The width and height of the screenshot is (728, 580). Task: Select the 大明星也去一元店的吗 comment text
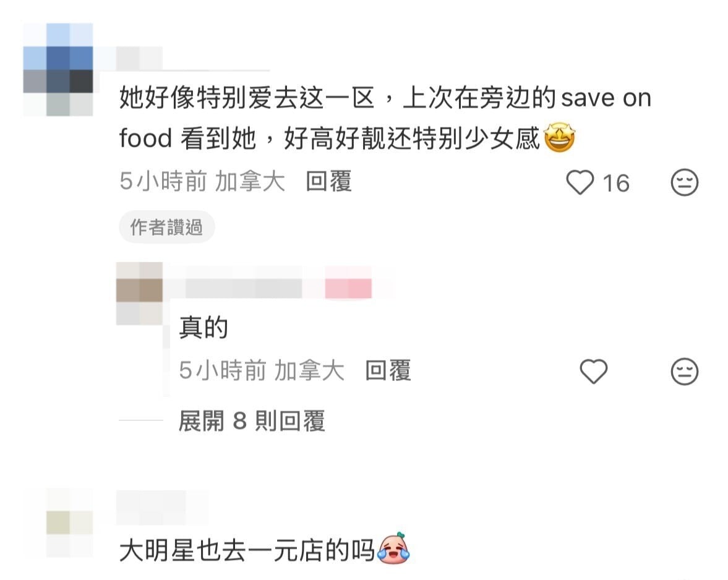[247, 550]
